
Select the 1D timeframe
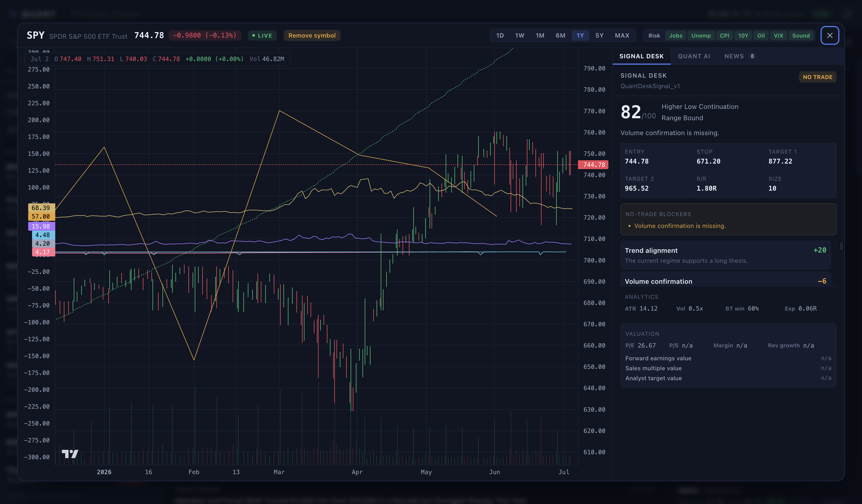[x=500, y=35]
